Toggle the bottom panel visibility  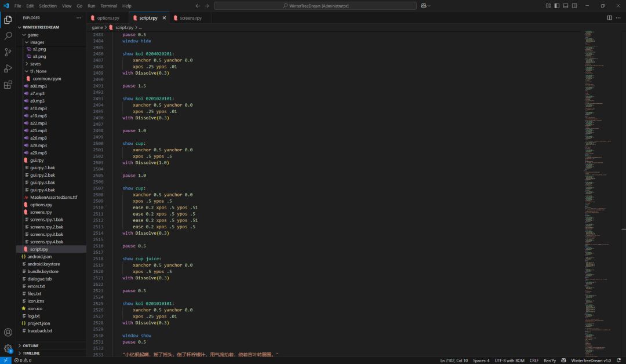click(566, 6)
